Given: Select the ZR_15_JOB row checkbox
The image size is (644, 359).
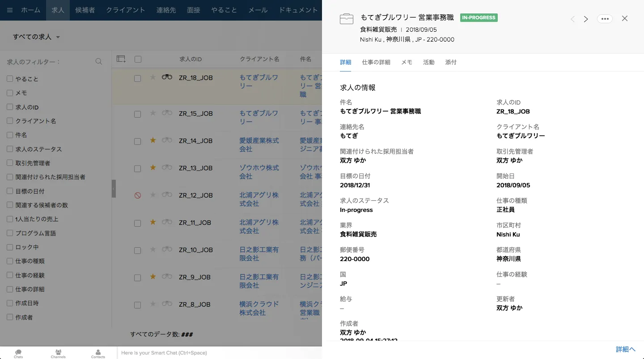Looking at the screenshot, I should [x=138, y=114].
